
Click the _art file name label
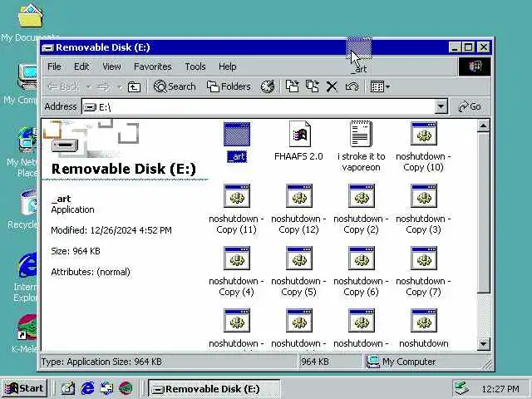coord(237,156)
